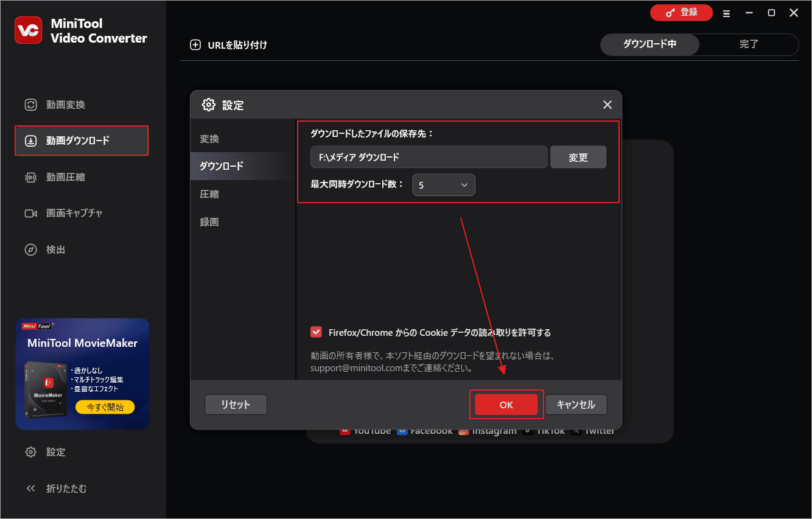This screenshot has width=812, height=519.
Task: Select ダウンロード tab in settings dialog
Action: click(x=242, y=166)
